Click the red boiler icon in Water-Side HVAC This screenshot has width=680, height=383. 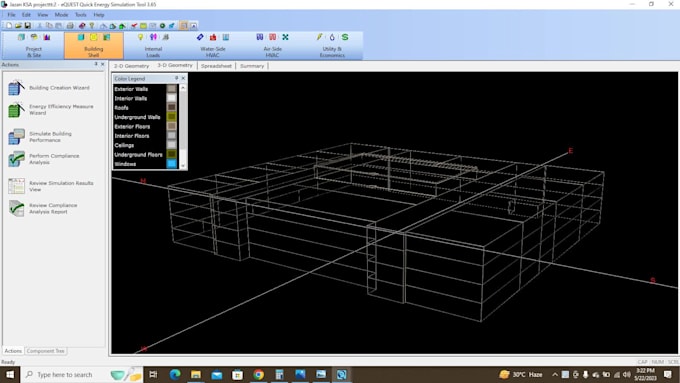[213, 37]
